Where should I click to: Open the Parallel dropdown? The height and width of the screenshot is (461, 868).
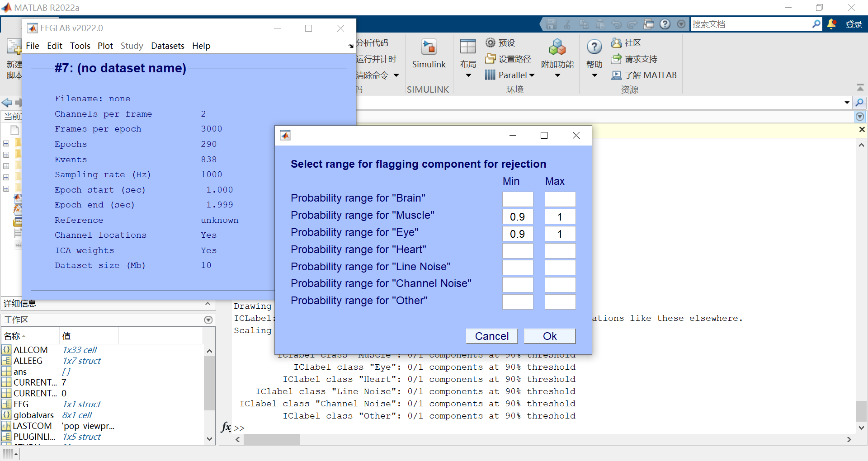[x=510, y=75]
